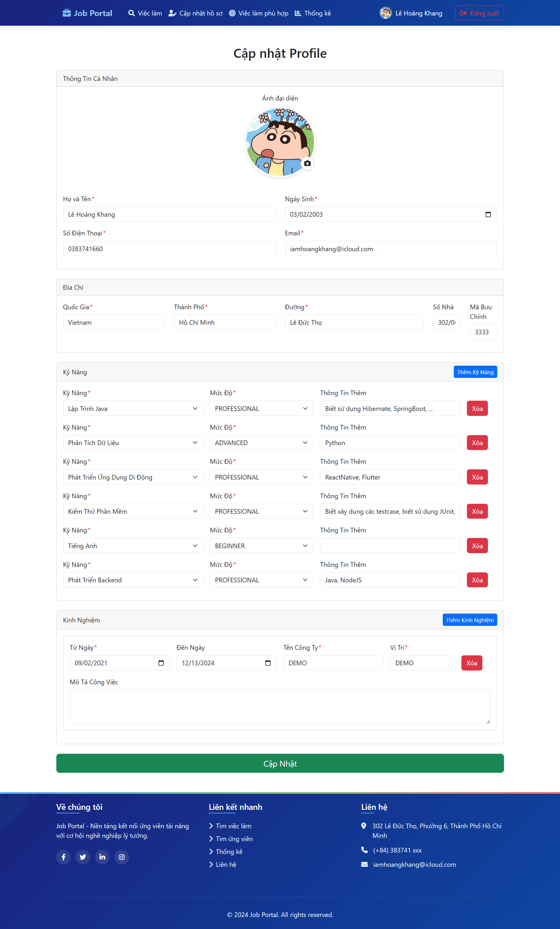Screen dimensions: 560x929
Task: Open the Twitter social icon in footer
Action: coord(83,857)
